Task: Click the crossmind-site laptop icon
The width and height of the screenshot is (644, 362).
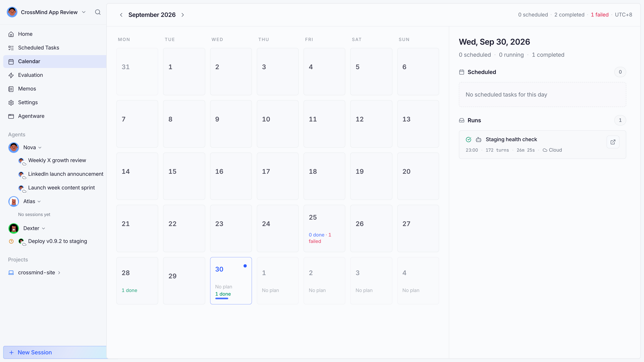Action: pos(11,273)
